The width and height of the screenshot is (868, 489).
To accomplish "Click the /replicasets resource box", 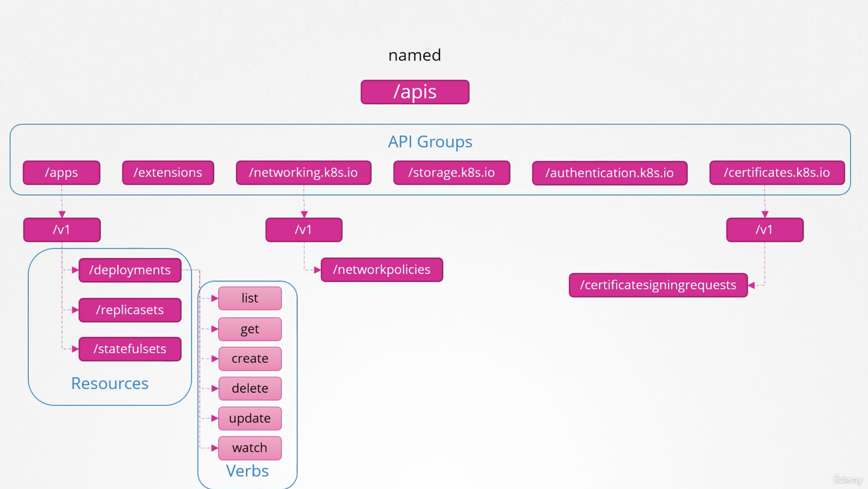I will [130, 310].
